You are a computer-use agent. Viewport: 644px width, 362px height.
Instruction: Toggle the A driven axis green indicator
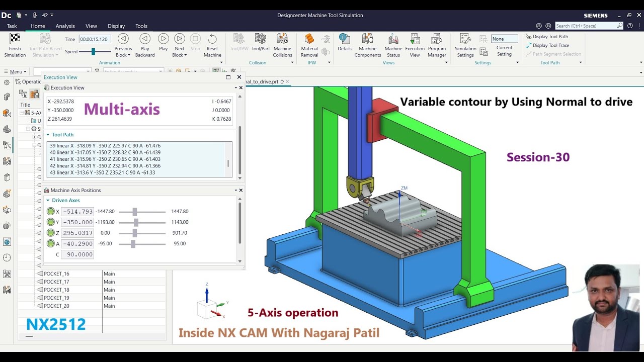pyautogui.click(x=50, y=244)
